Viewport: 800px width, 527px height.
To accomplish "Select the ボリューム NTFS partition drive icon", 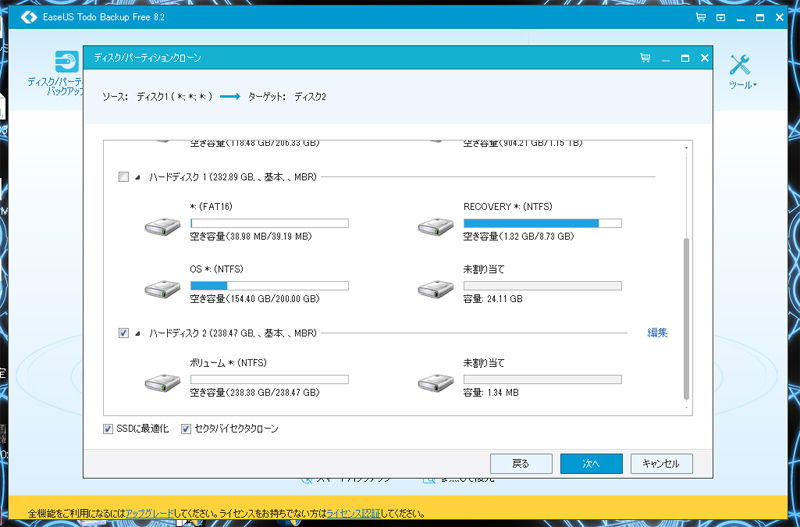I will (x=162, y=383).
